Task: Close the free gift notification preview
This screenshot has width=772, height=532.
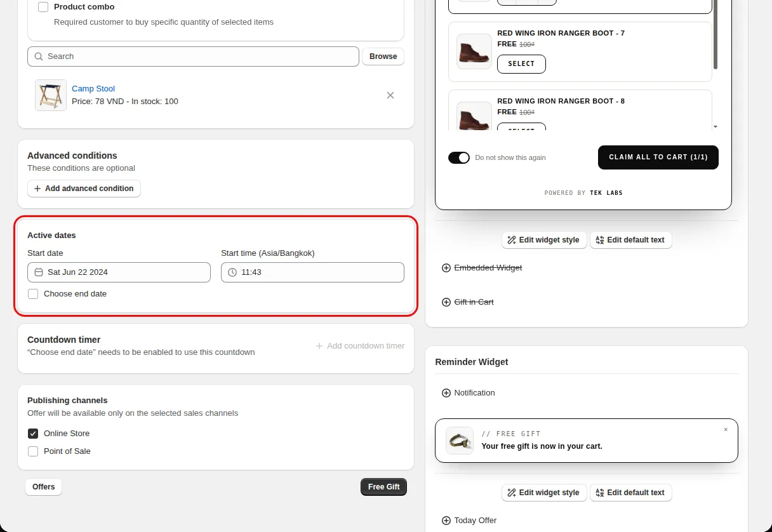Action: (726, 430)
